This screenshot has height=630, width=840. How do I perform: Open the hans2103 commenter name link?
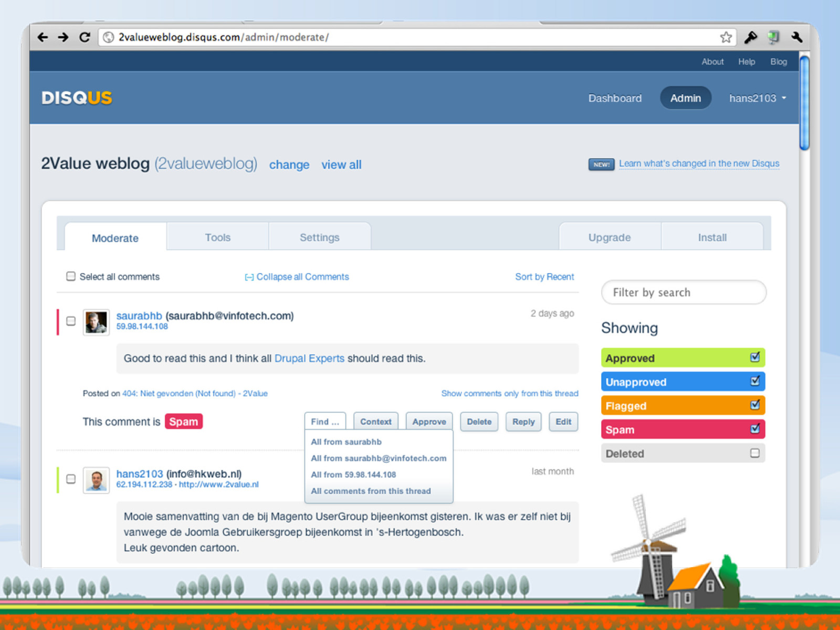pyautogui.click(x=140, y=474)
